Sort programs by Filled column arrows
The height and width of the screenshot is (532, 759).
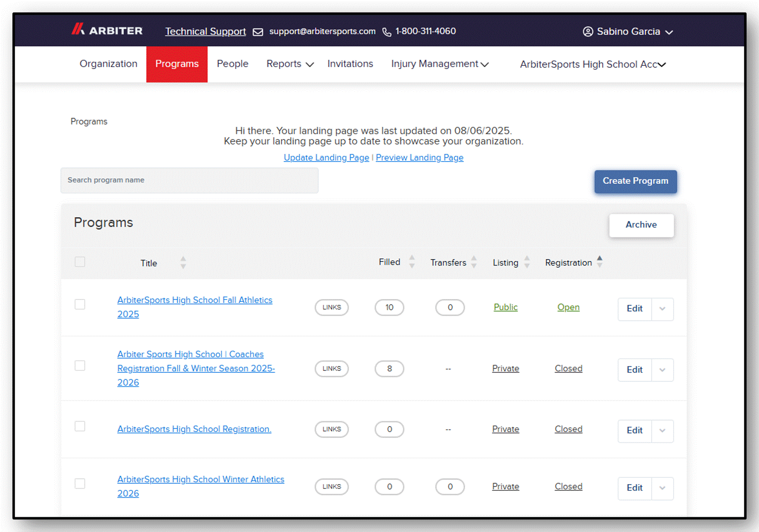[x=412, y=262]
